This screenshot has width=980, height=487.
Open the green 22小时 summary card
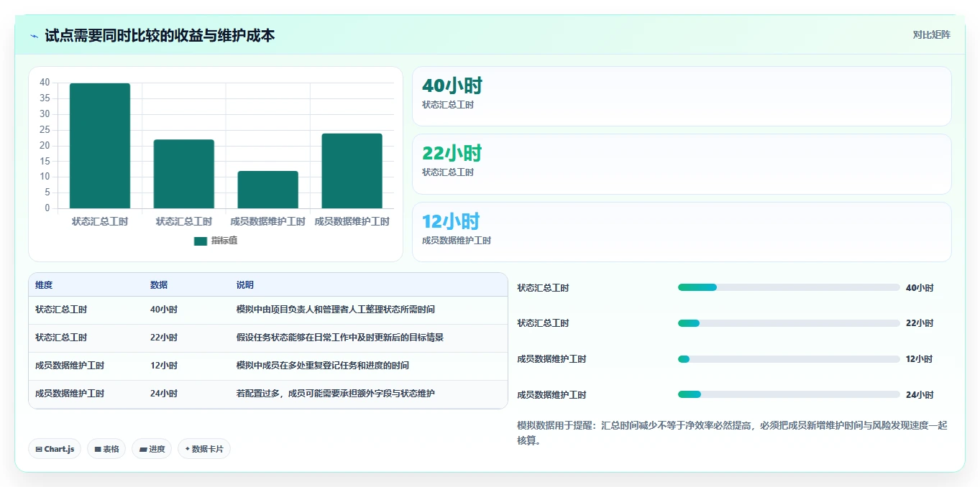(682, 164)
